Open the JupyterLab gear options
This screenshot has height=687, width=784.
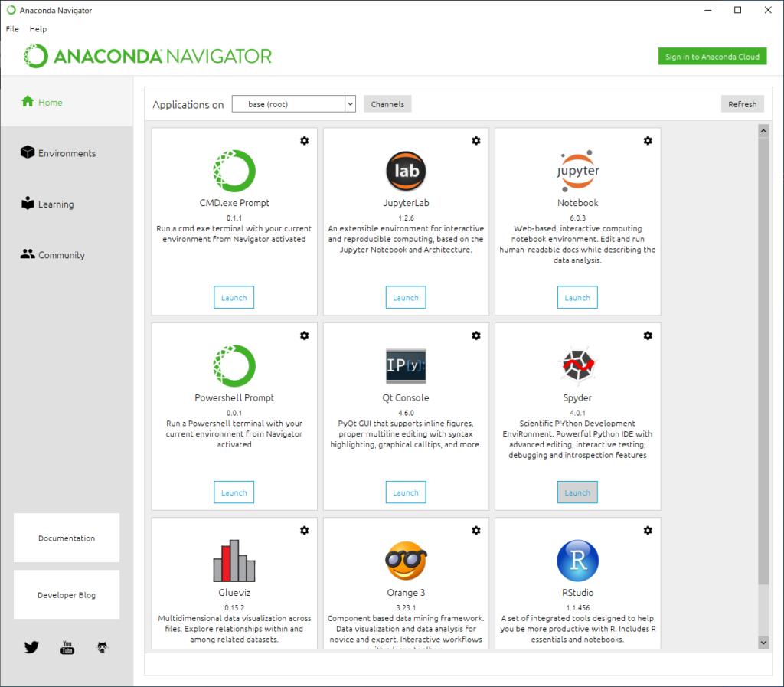tap(476, 141)
